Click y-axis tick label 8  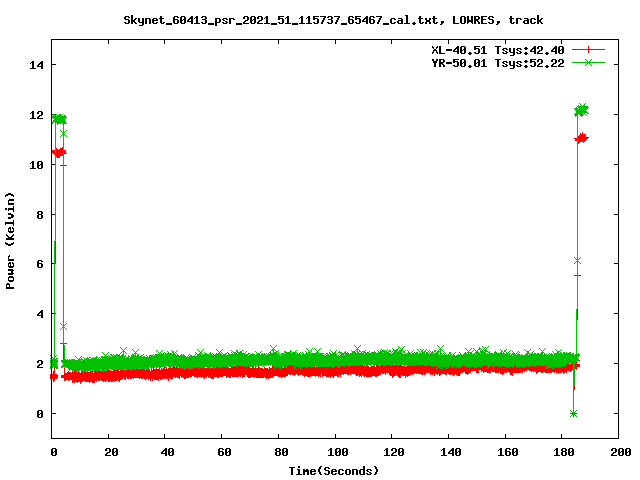(40, 215)
